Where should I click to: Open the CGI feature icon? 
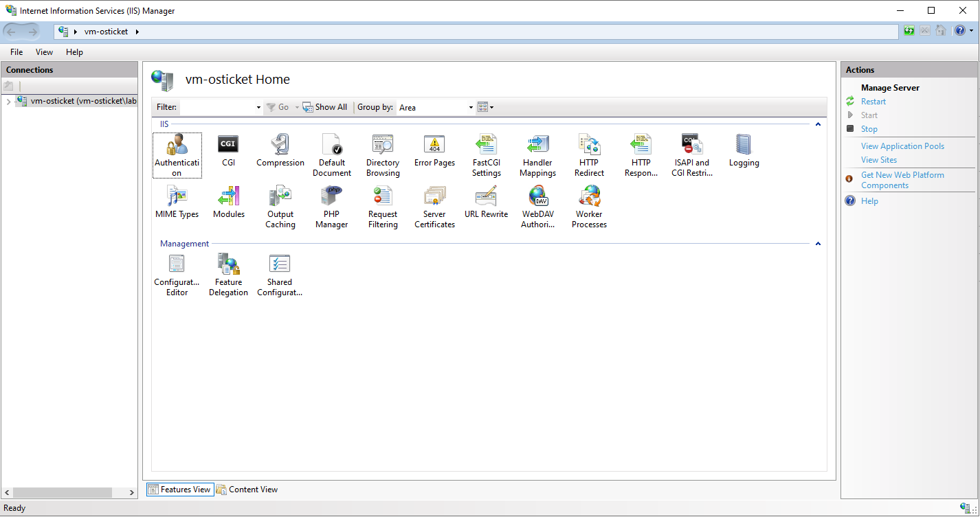(228, 150)
